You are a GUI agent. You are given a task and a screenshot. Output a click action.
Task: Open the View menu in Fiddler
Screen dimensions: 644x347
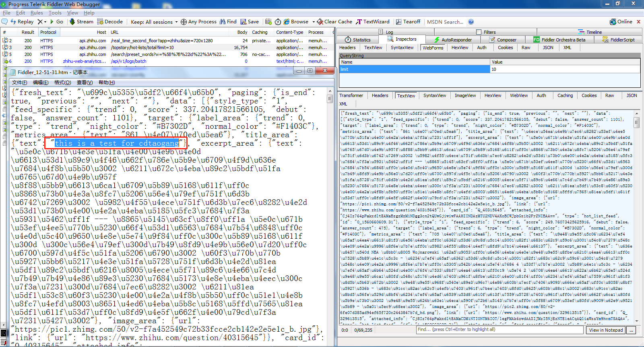[x=72, y=13]
